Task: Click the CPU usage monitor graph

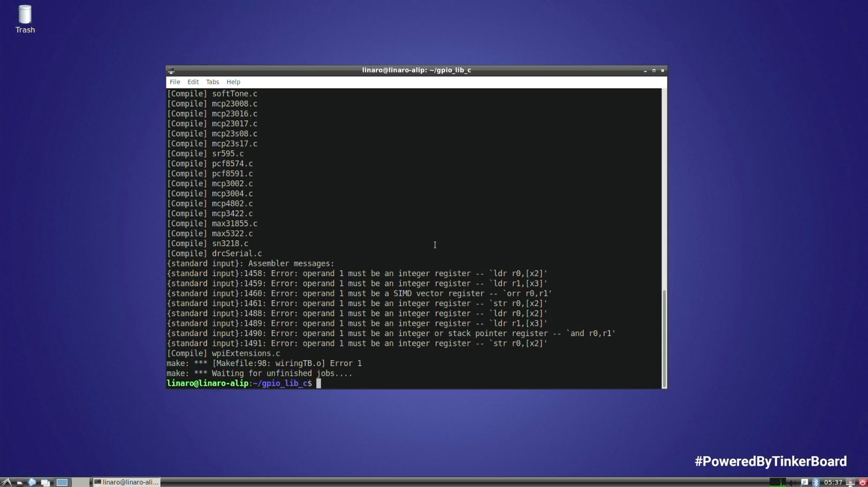Action: (778, 482)
